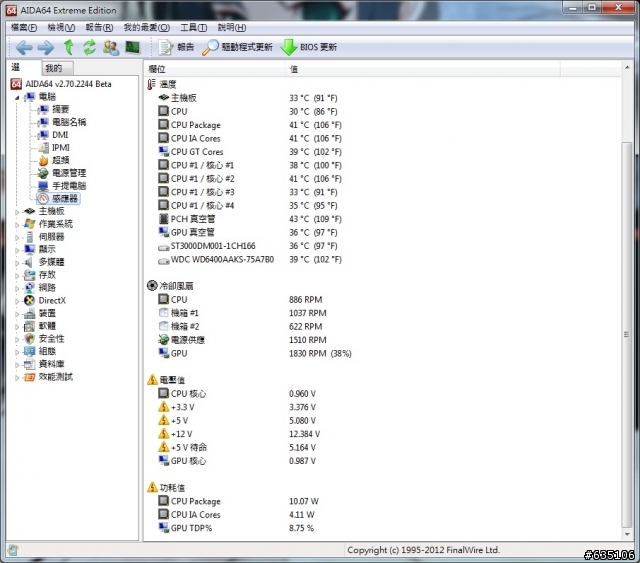Screen dimensions: 640x563
Task: Collapse the 電腦 tree node
Action: [x=17, y=97]
